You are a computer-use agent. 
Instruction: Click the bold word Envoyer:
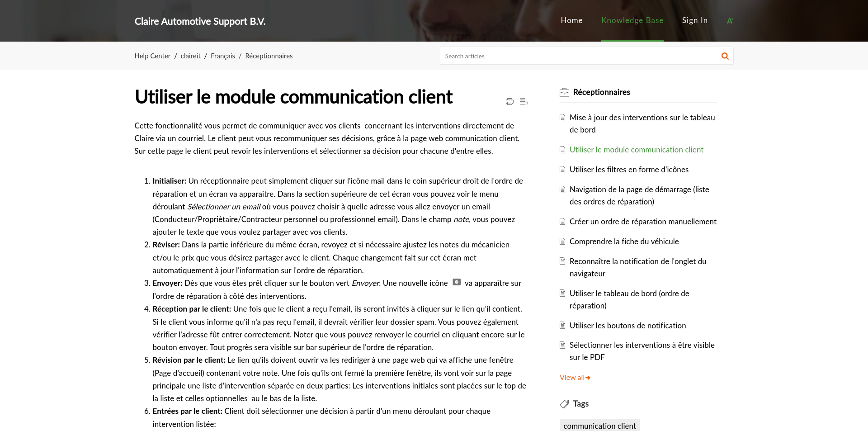point(167,283)
